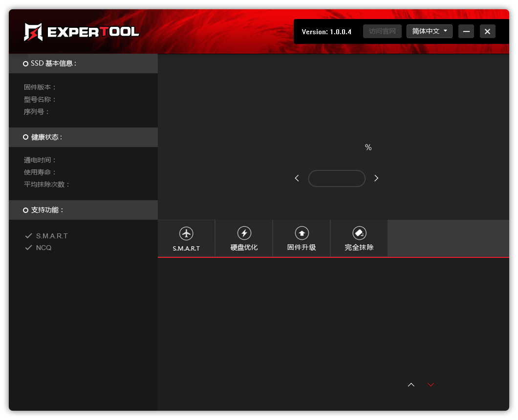This screenshot has height=420, width=518.
Task: Click the NCQ supported feature checkmark
Action: coord(29,248)
